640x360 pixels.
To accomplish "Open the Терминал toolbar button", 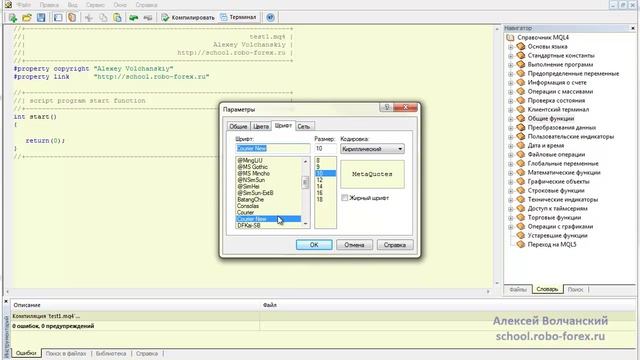I will point(238,18).
